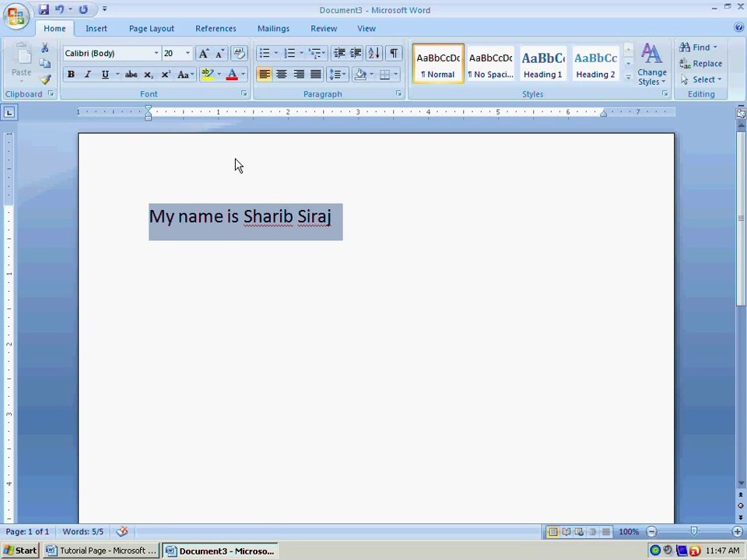Click the Paste clipboard button
Viewport: 747px width, 560px height.
[22, 63]
